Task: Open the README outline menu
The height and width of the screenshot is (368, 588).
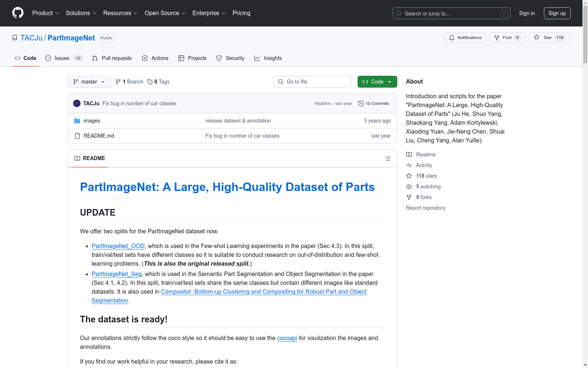Action: pos(388,159)
